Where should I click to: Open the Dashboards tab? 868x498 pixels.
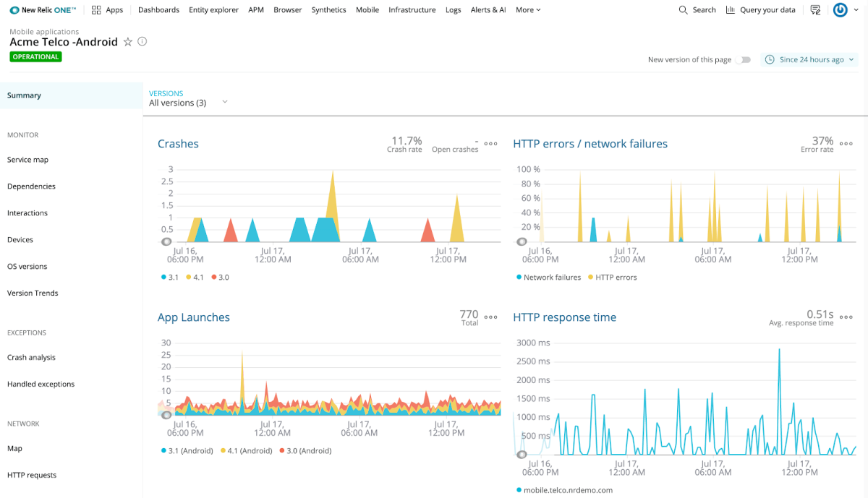158,10
